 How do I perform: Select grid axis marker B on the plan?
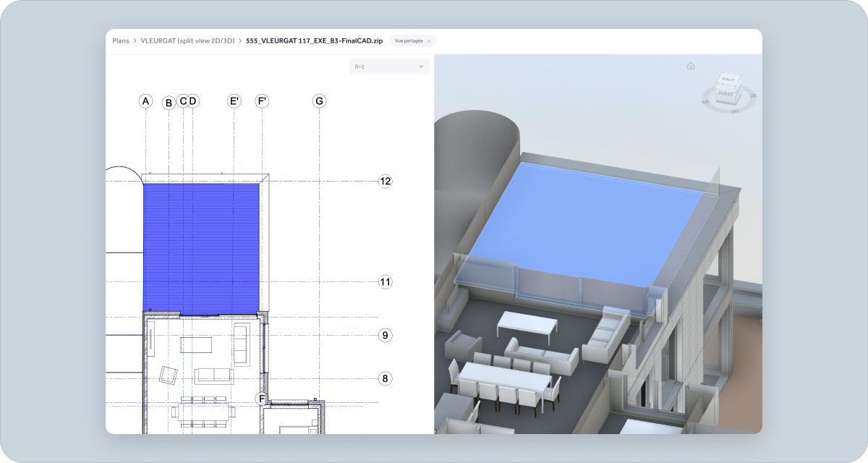169,103
